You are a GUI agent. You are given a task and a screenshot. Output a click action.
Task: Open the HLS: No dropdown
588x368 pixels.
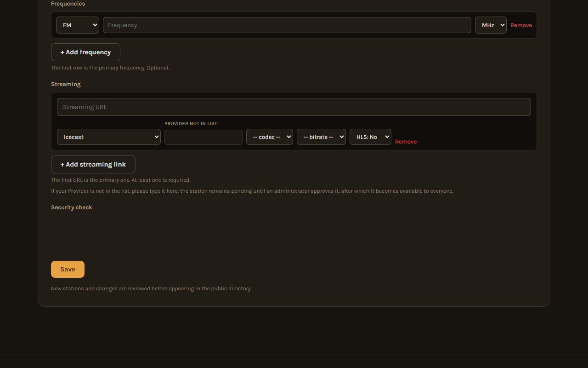(370, 137)
